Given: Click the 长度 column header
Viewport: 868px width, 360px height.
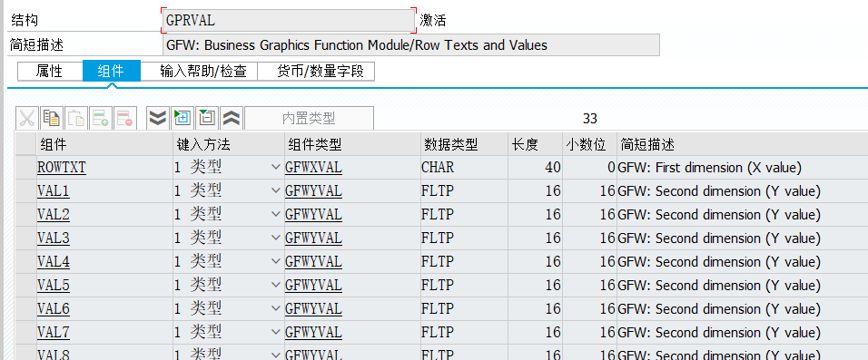Looking at the screenshot, I should [x=535, y=144].
